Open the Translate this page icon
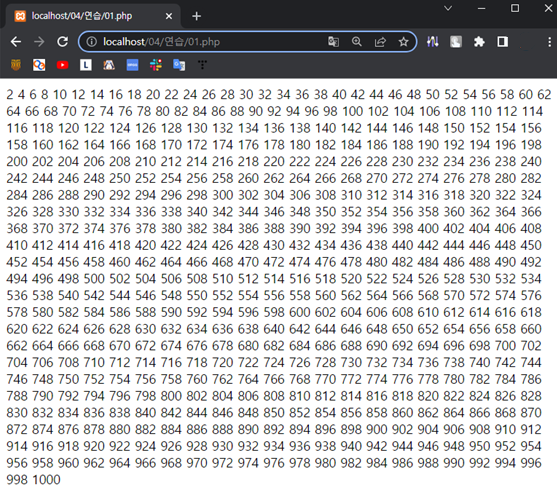The image size is (557, 494). click(x=333, y=42)
